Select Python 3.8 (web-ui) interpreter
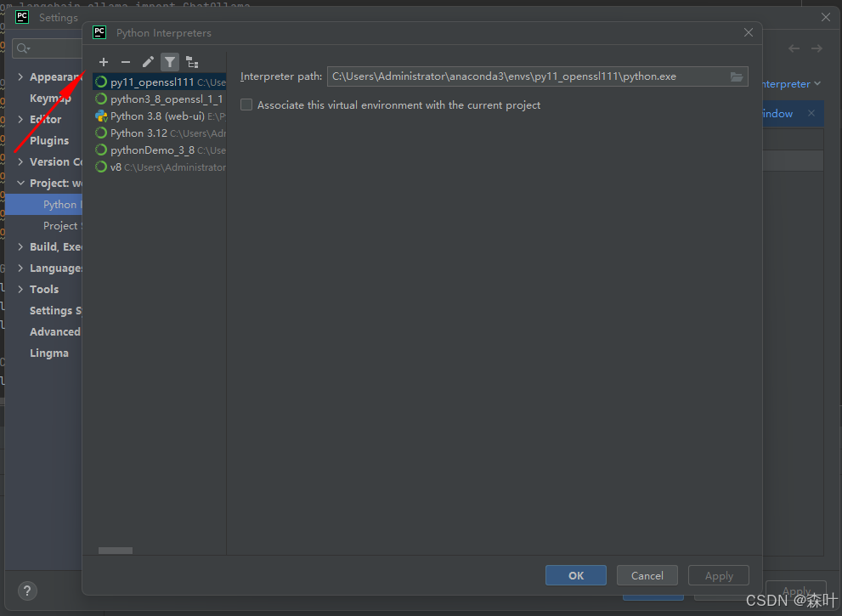This screenshot has height=616, width=842. pos(160,116)
